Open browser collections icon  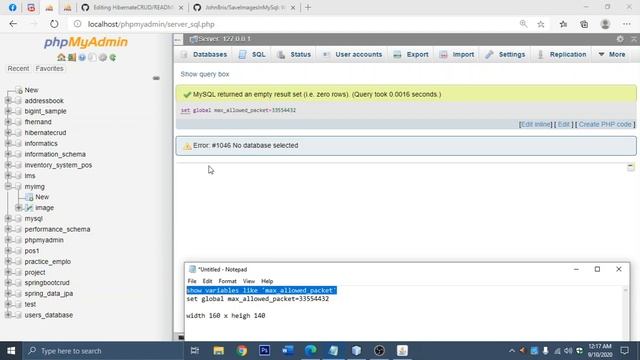coord(584,24)
